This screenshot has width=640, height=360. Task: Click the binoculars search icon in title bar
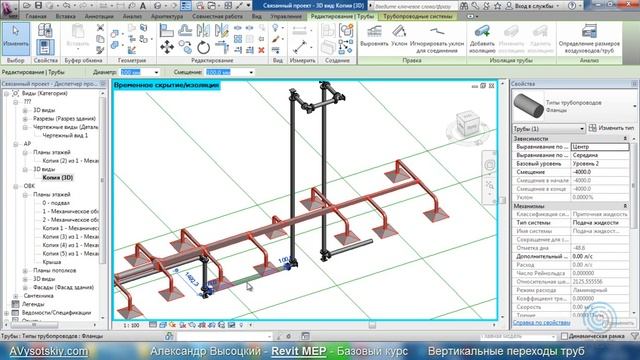(464, 6)
